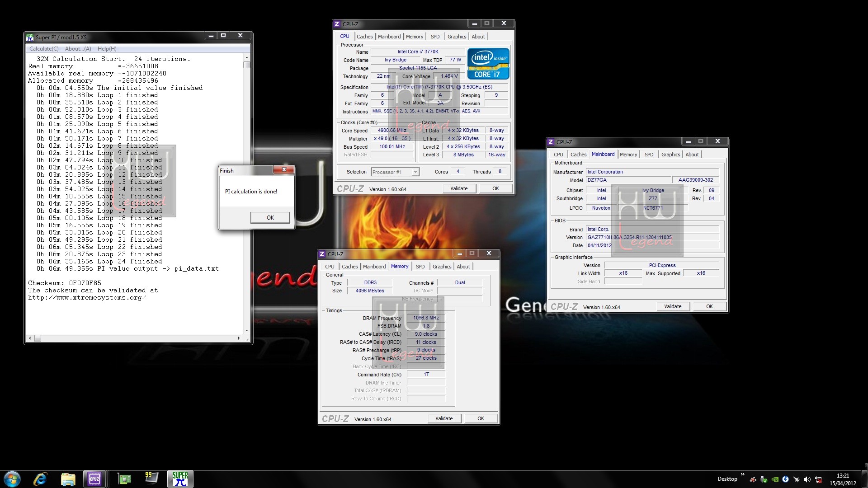The width and height of the screenshot is (868, 488).
Task: Close the Finish dialog with the red X
Action: point(284,170)
